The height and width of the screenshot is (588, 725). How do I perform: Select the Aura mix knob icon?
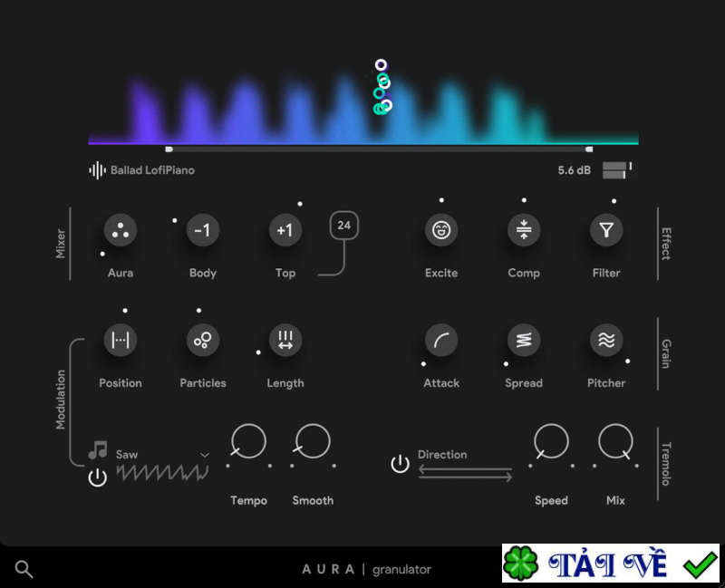point(121,230)
